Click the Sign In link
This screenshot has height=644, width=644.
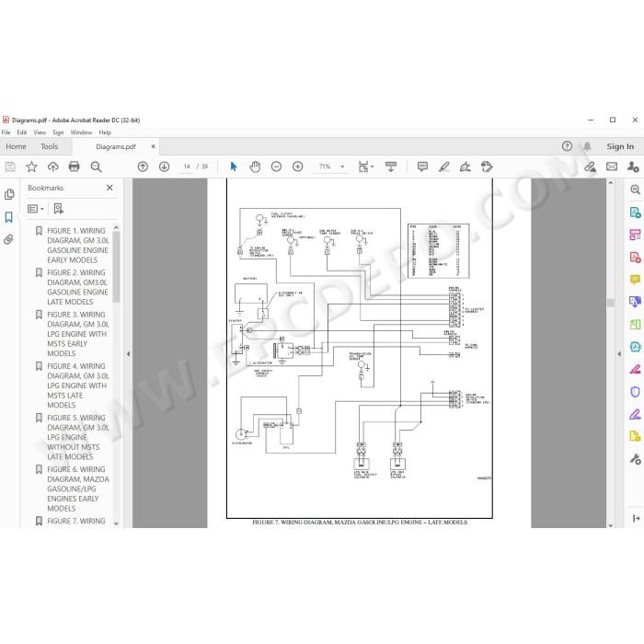pos(620,146)
